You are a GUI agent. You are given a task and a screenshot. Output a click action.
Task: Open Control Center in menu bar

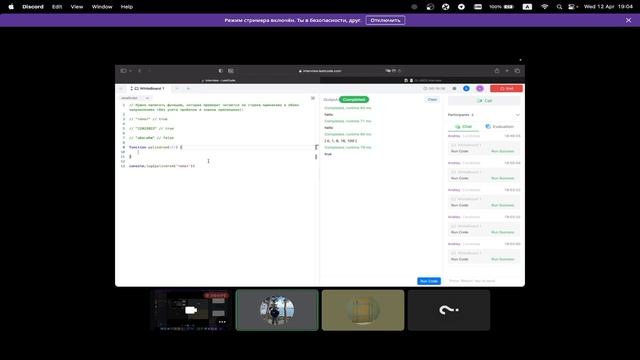tap(573, 7)
